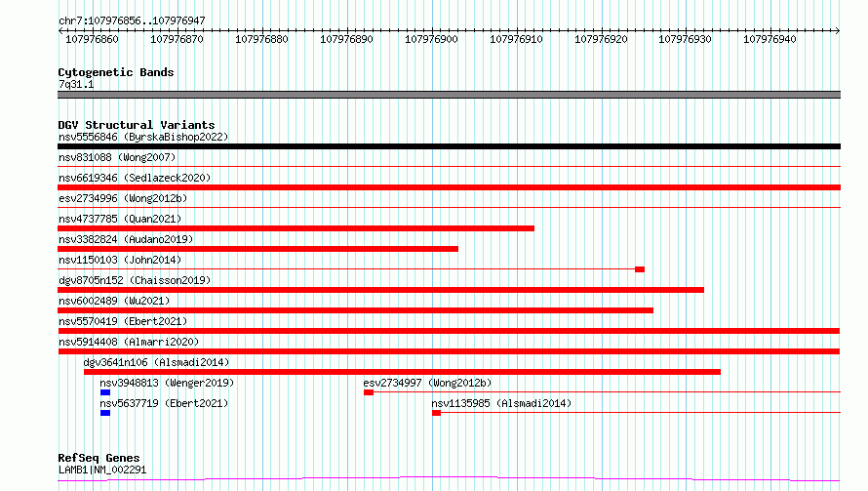
Task: Select the blue block under nsv5637719
Action: click(x=105, y=413)
